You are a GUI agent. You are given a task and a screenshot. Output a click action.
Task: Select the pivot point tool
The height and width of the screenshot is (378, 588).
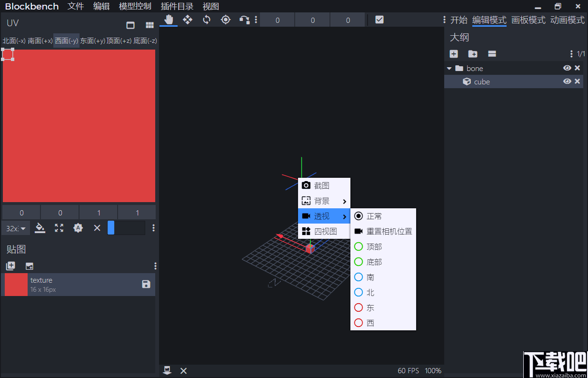coord(226,20)
